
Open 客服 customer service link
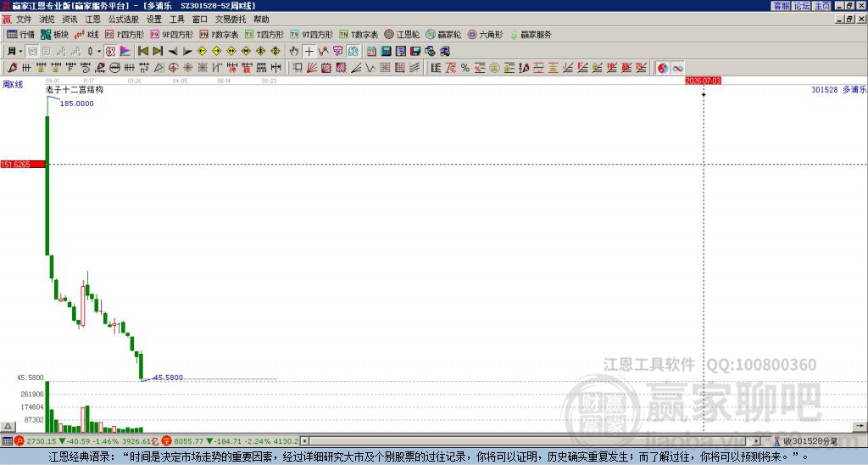[x=782, y=6]
